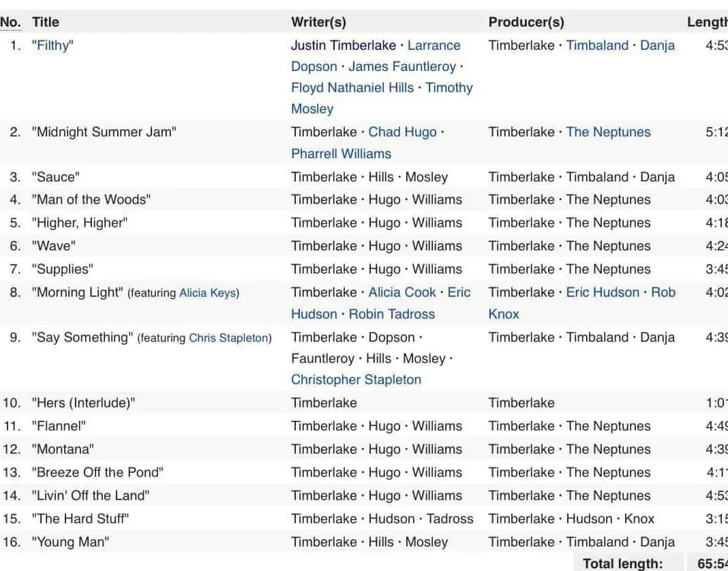
Task: Open the Alicia Keys featured artist link
Action: (x=208, y=293)
